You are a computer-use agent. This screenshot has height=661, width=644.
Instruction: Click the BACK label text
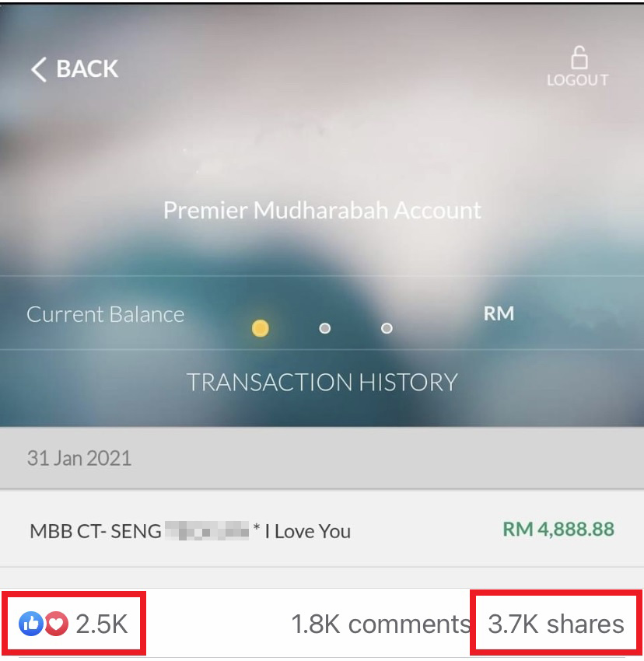tap(87, 68)
